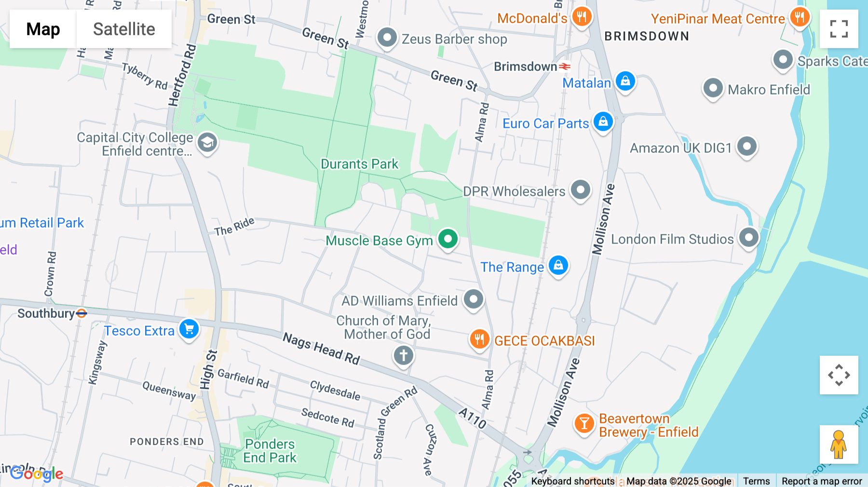The image size is (868, 487).
Task: Open the Terms link
Action: point(756,481)
